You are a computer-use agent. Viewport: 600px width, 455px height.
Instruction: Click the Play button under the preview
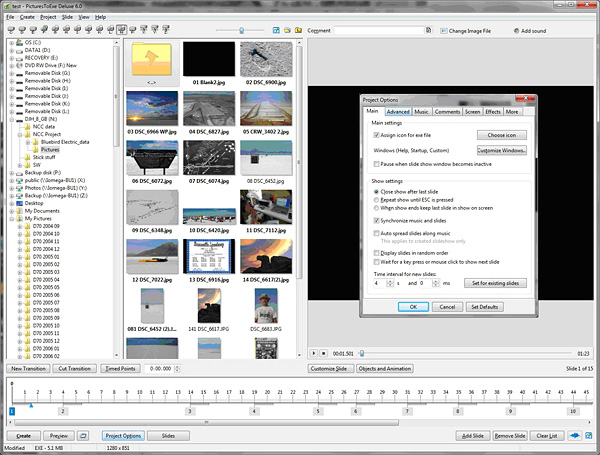click(314, 352)
